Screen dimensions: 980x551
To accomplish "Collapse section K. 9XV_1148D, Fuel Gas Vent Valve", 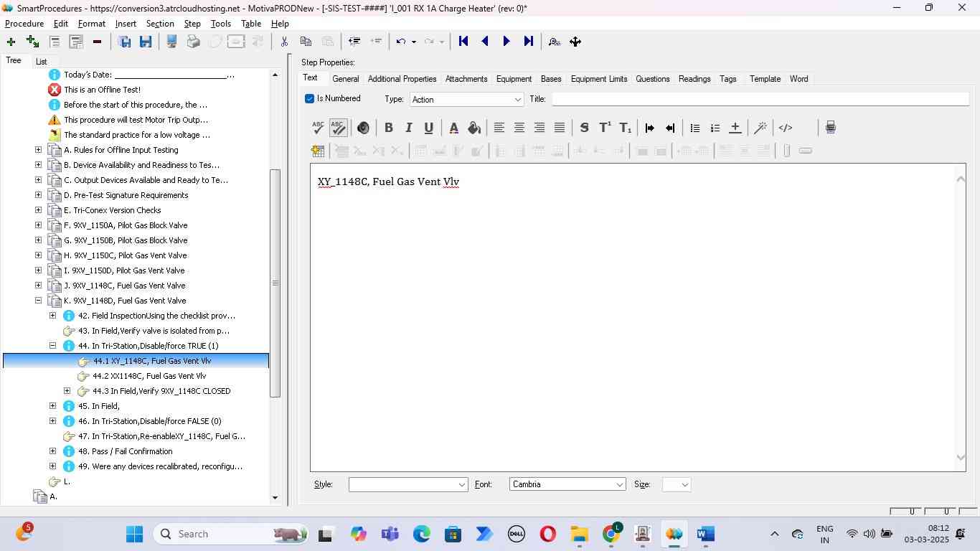I will pyautogui.click(x=38, y=301).
